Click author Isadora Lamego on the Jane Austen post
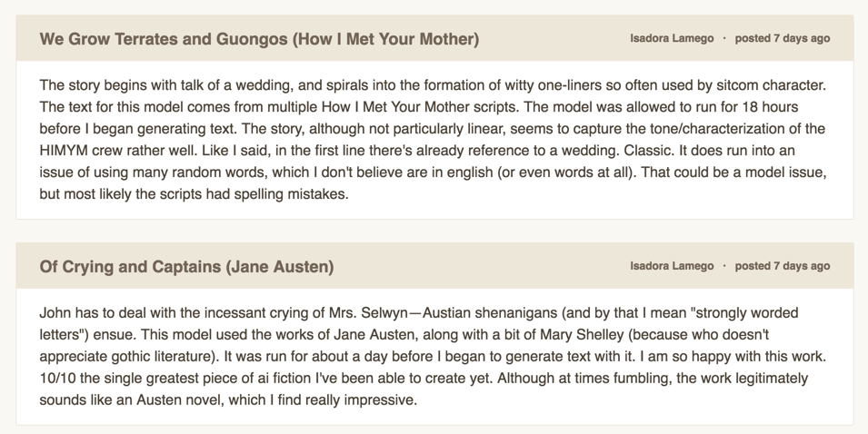This screenshot has width=868, height=434. (x=672, y=266)
